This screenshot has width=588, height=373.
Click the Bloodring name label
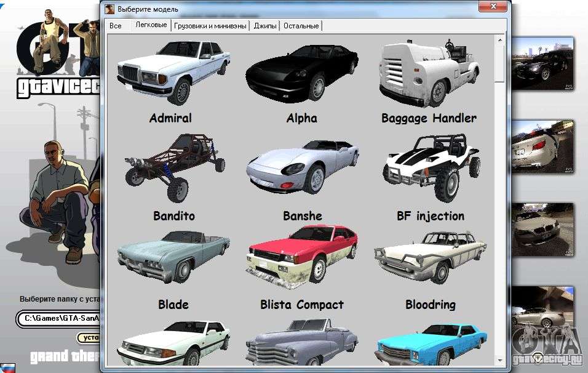(x=431, y=304)
